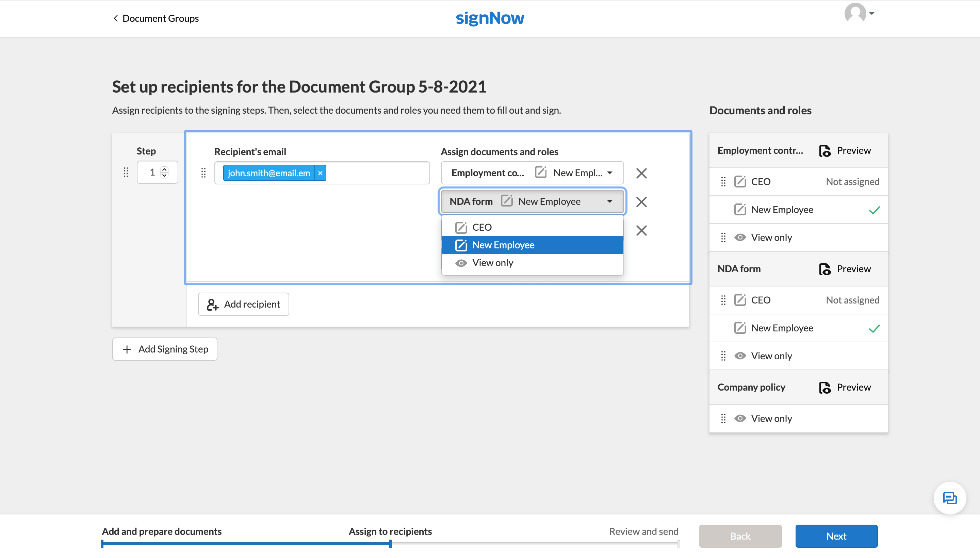Remove the NDA form assignment row
Viewport: 980px width, 558px height.
(641, 201)
